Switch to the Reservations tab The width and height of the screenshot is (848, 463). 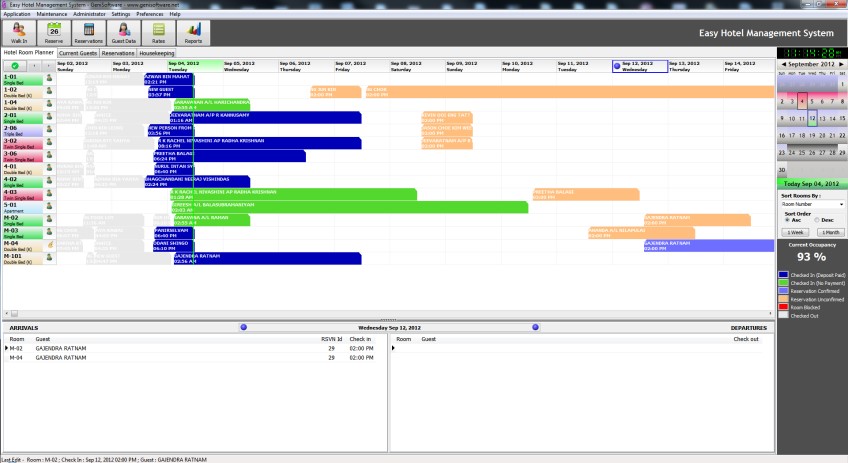coord(118,53)
